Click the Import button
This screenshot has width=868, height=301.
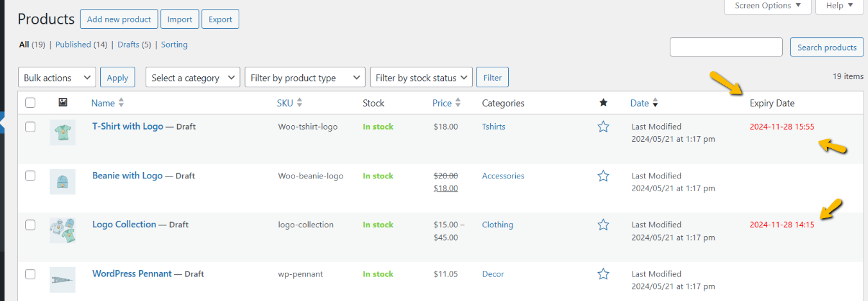[x=180, y=19]
